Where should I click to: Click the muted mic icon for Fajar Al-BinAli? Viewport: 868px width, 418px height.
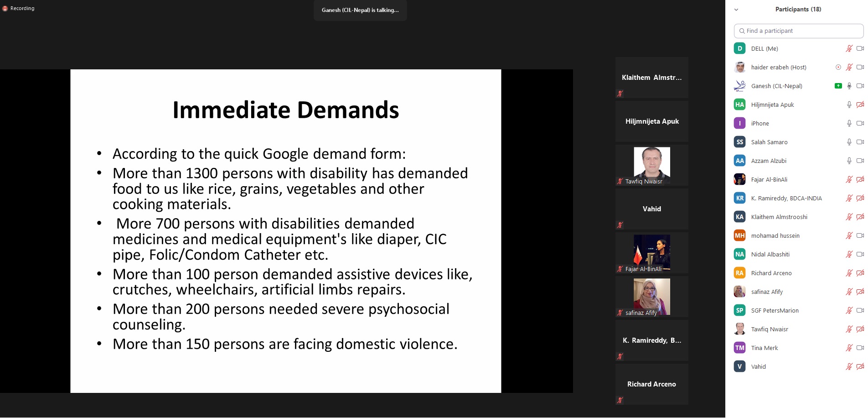(x=849, y=179)
